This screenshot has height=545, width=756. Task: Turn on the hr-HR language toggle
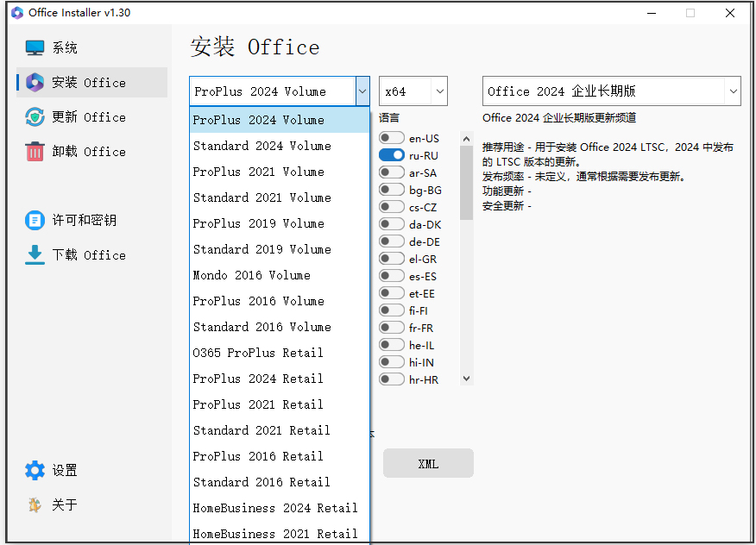(392, 379)
